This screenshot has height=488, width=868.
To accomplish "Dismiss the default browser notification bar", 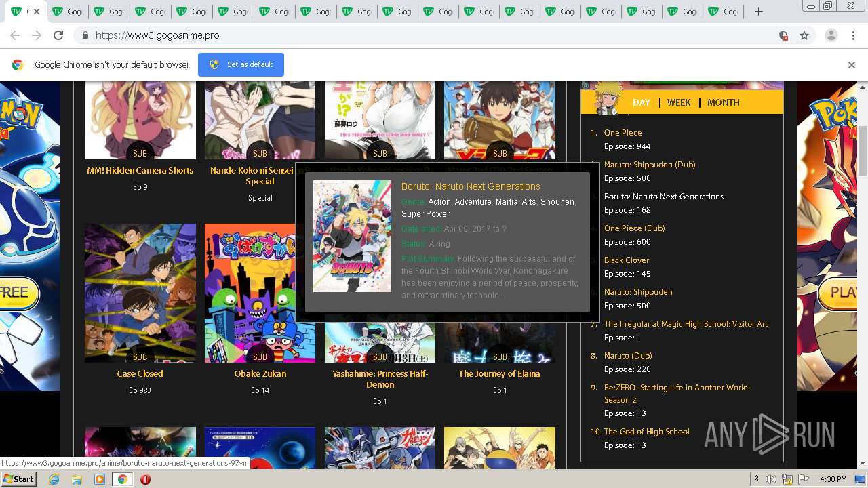I will coord(852,65).
